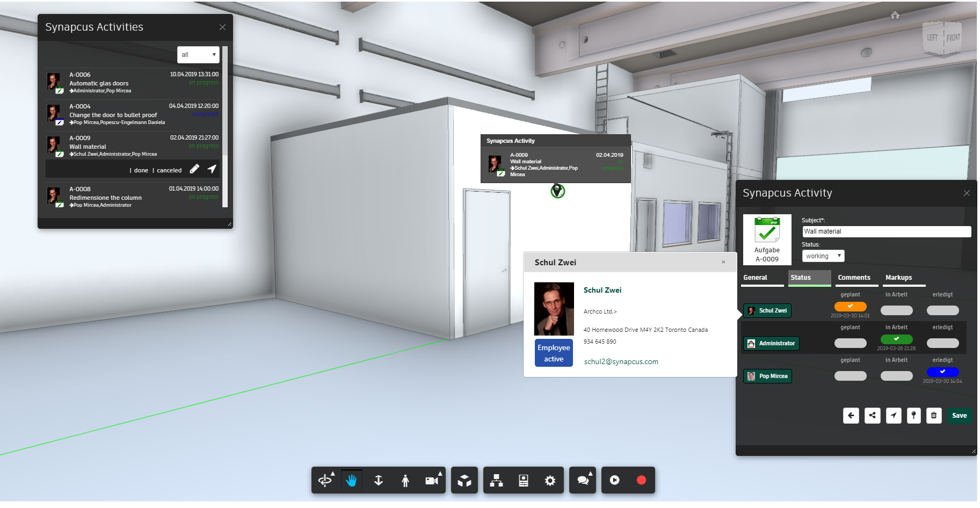Click the Administrator participant button
This screenshot has height=508, width=980.
point(771,343)
